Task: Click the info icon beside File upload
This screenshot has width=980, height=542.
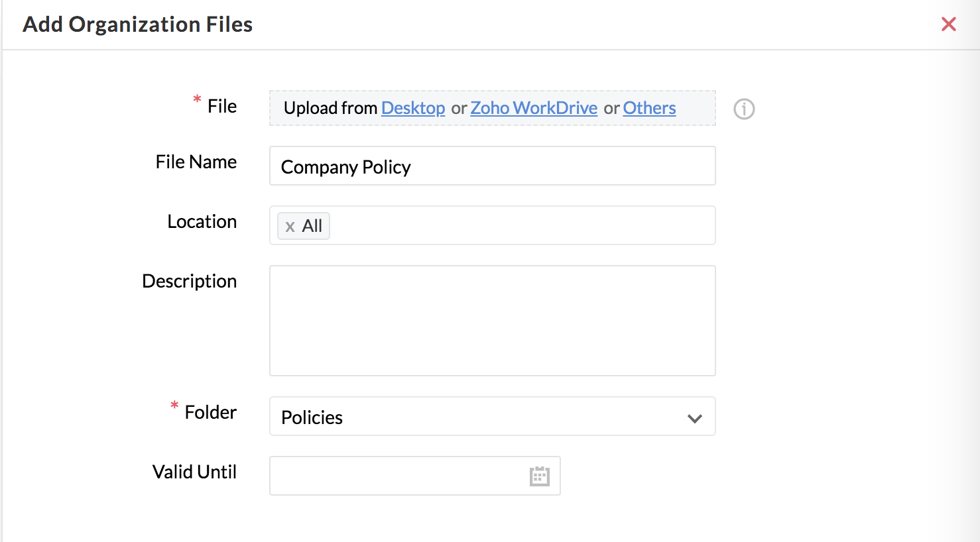Action: tap(744, 109)
